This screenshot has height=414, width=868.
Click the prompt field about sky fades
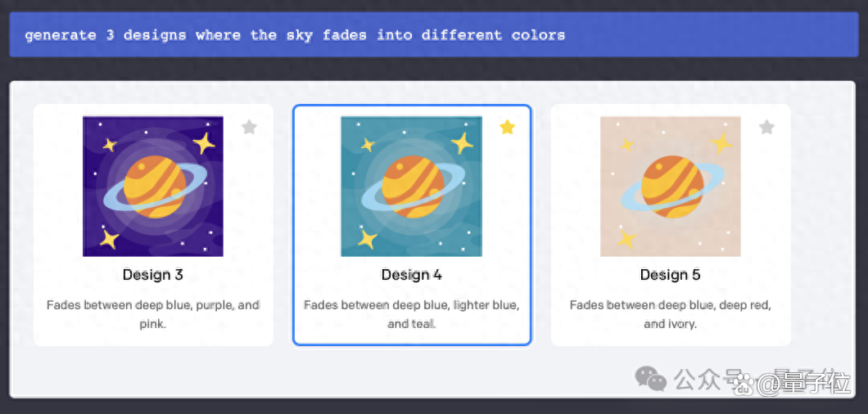(434, 35)
